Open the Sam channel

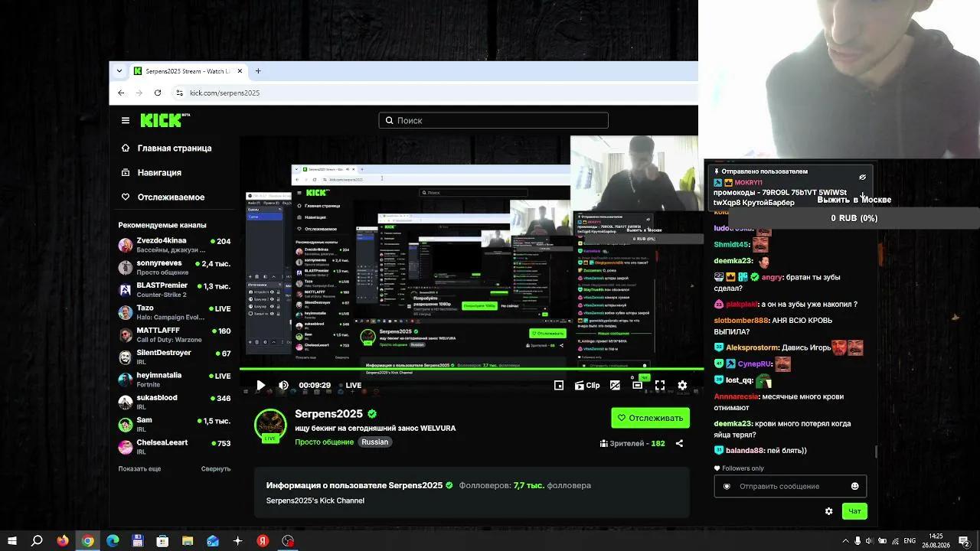pos(175,424)
